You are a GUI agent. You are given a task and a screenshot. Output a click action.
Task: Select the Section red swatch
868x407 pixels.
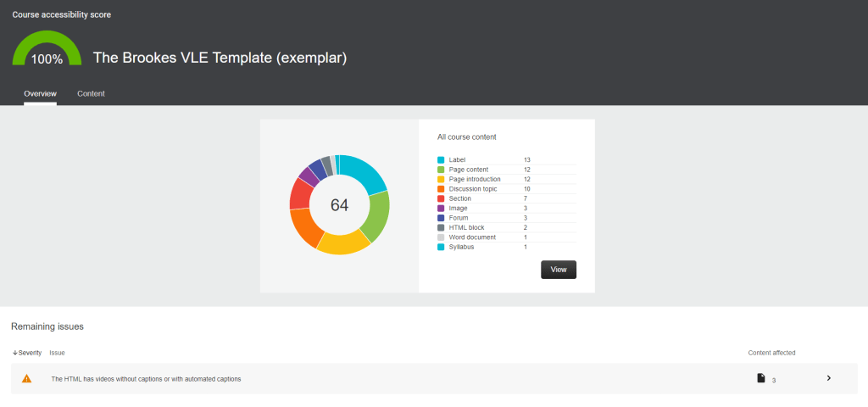tap(441, 198)
